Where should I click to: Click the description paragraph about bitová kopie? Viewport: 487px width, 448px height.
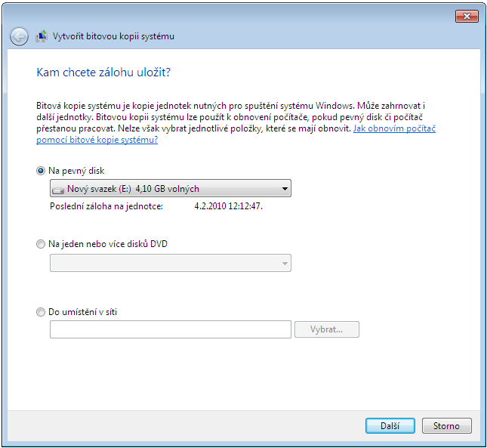point(227,118)
